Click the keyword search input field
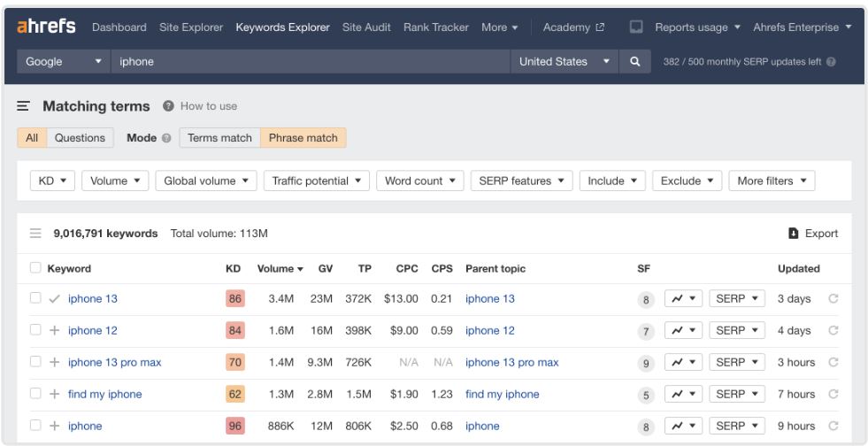 (x=310, y=62)
